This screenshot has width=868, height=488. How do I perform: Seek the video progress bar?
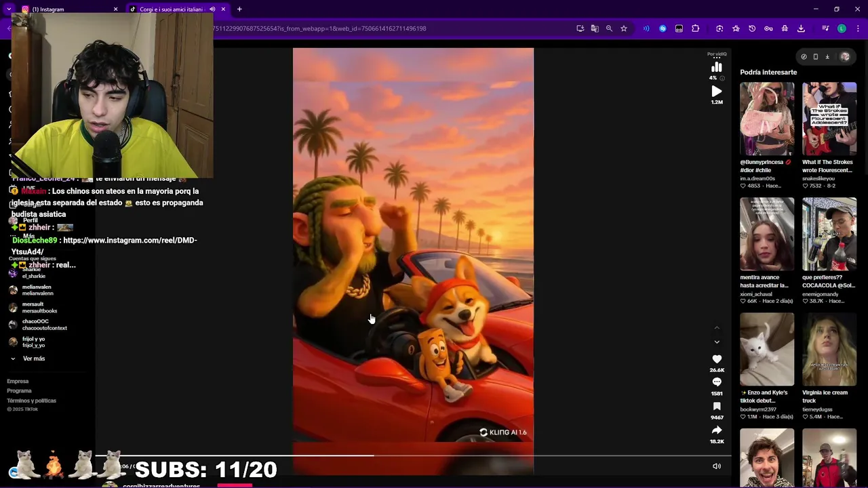(x=413, y=455)
